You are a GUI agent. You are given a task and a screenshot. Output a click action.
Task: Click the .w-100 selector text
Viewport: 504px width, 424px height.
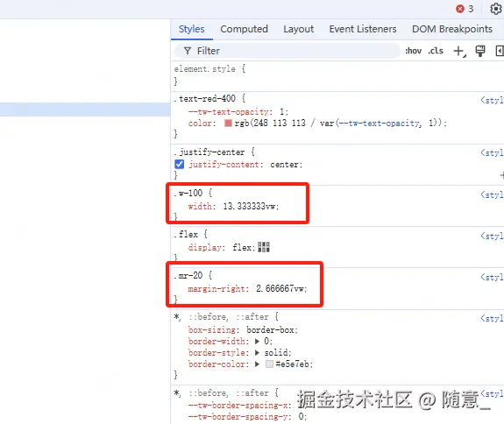(x=188, y=193)
